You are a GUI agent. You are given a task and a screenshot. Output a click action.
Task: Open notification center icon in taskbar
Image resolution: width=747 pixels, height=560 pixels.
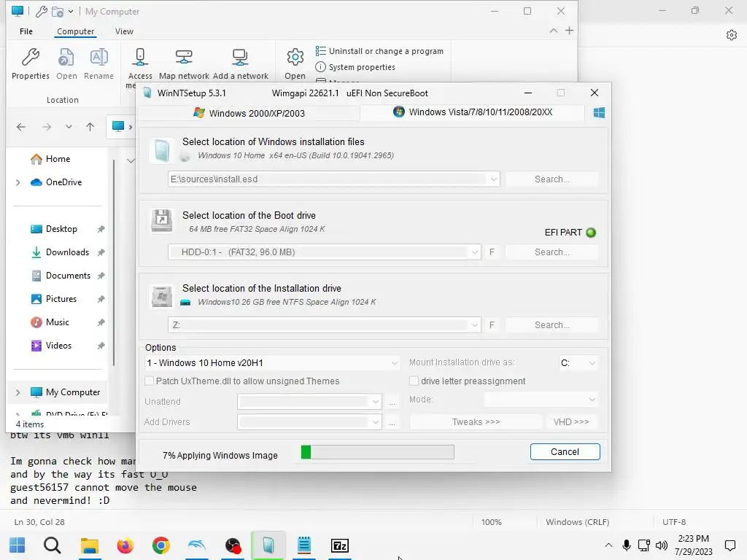click(x=729, y=545)
